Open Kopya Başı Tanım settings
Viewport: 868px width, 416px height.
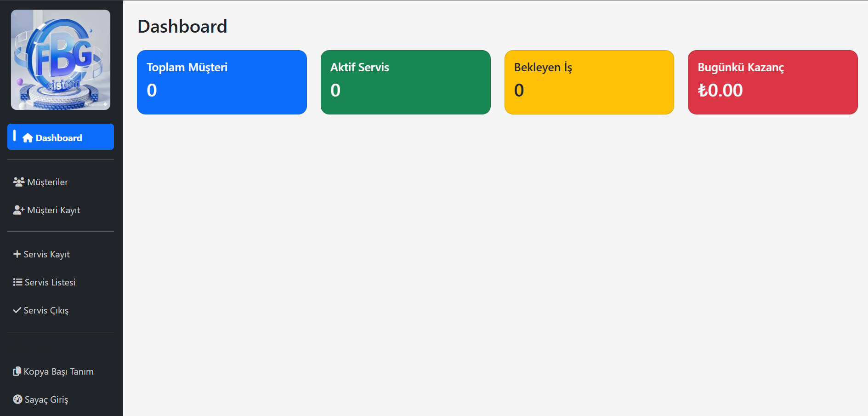tap(58, 371)
